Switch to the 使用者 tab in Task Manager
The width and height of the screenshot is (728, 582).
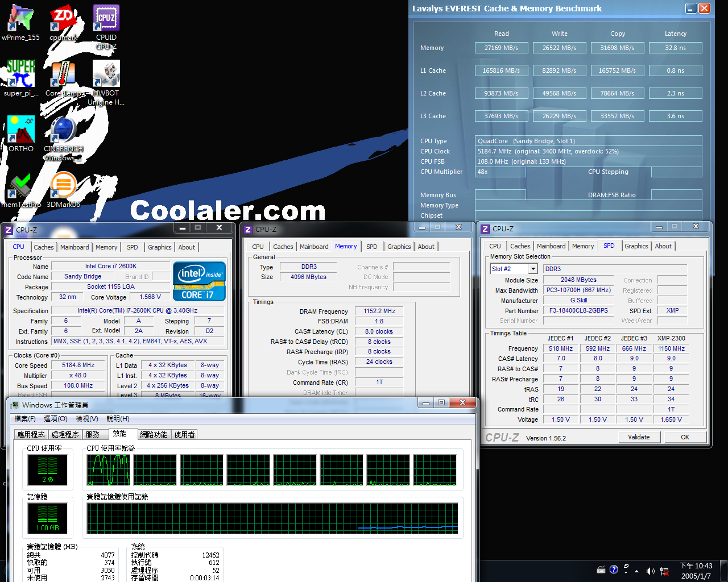[185, 435]
